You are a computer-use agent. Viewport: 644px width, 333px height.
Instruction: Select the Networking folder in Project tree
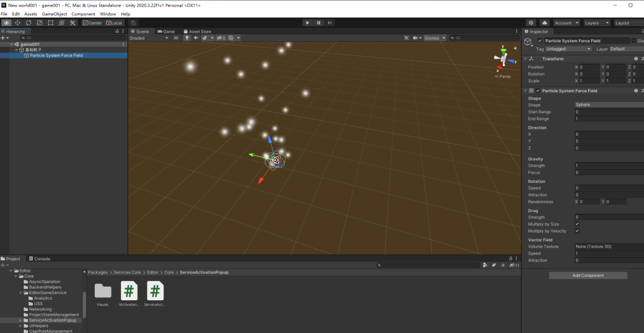41,309
